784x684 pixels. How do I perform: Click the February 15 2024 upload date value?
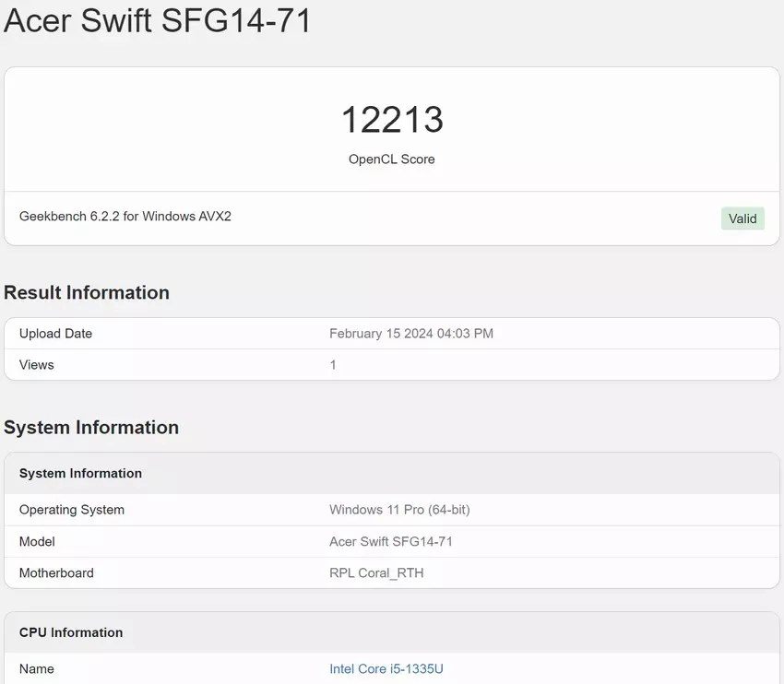411,334
